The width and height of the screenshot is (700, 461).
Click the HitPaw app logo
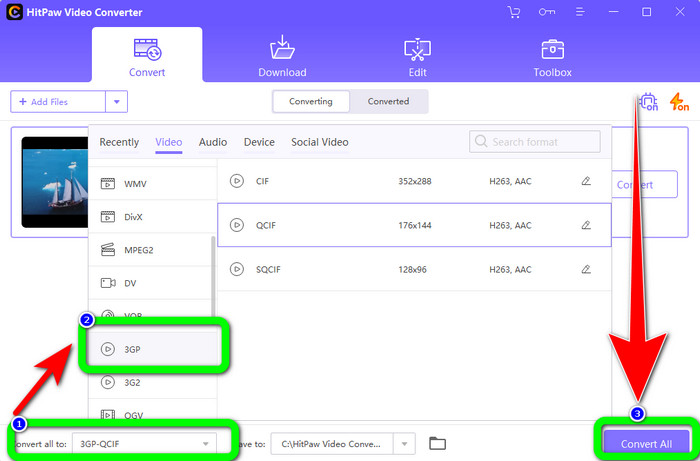coord(14,12)
